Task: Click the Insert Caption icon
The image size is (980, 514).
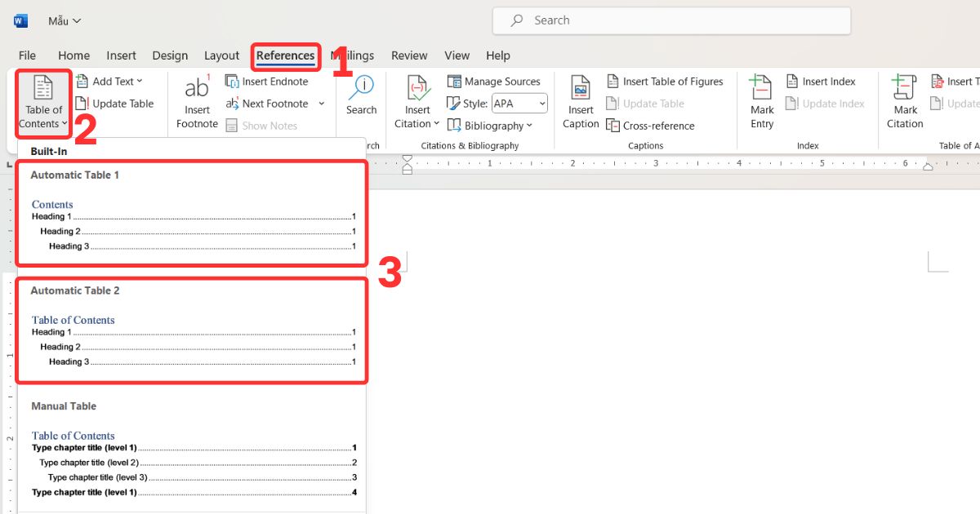Action: point(581,89)
